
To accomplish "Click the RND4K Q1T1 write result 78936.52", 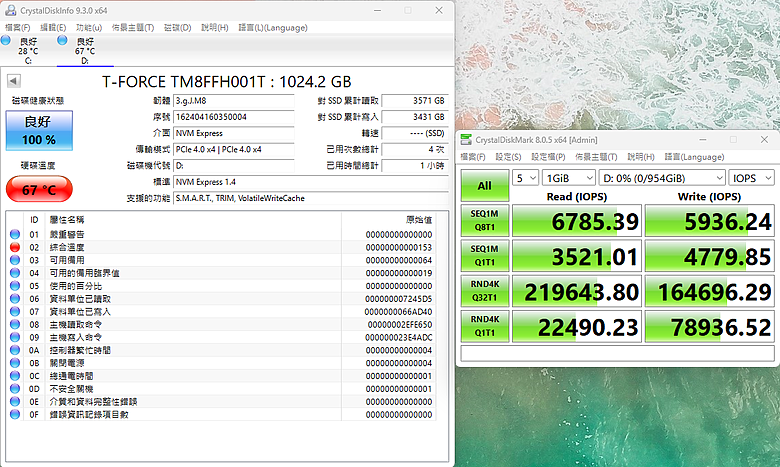I will coord(710,326).
